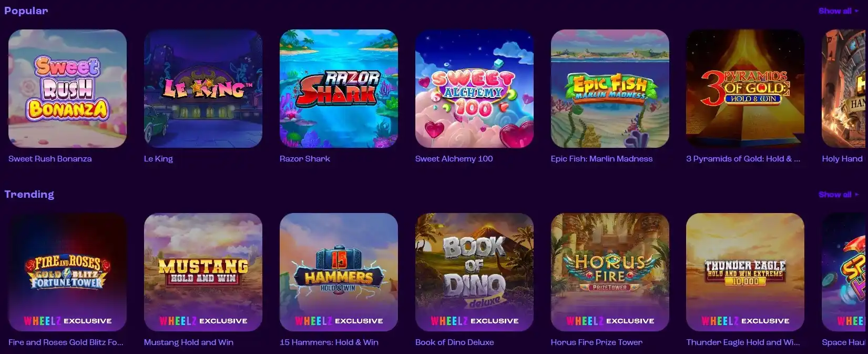Open 3 Pyramids of Gold thumbnail

click(x=745, y=88)
